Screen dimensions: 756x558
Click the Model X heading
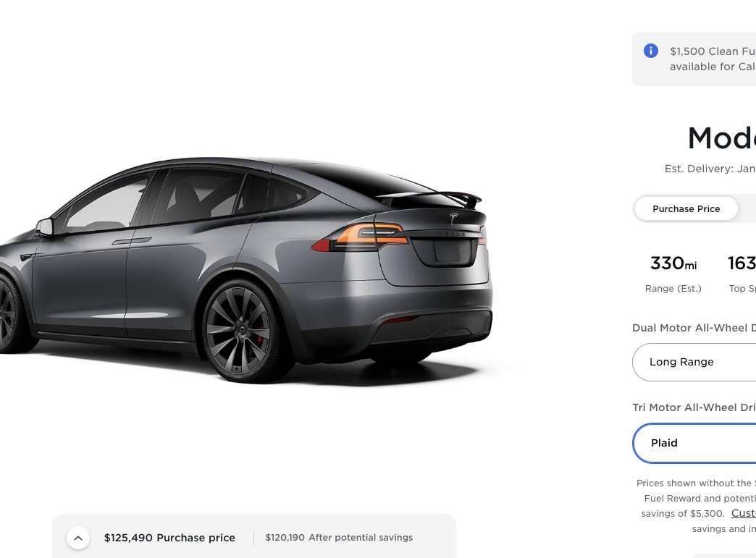coord(722,138)
